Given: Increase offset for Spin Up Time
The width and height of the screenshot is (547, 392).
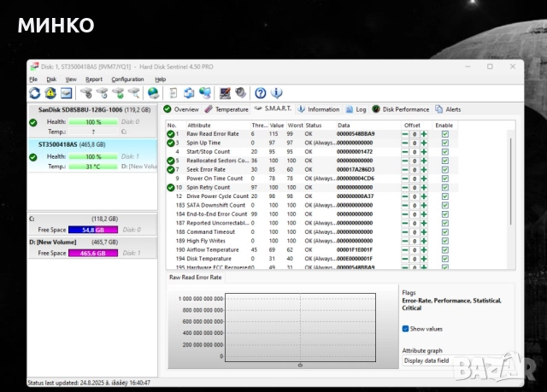Looking at the screenshot, I should (x=423, y=143).
